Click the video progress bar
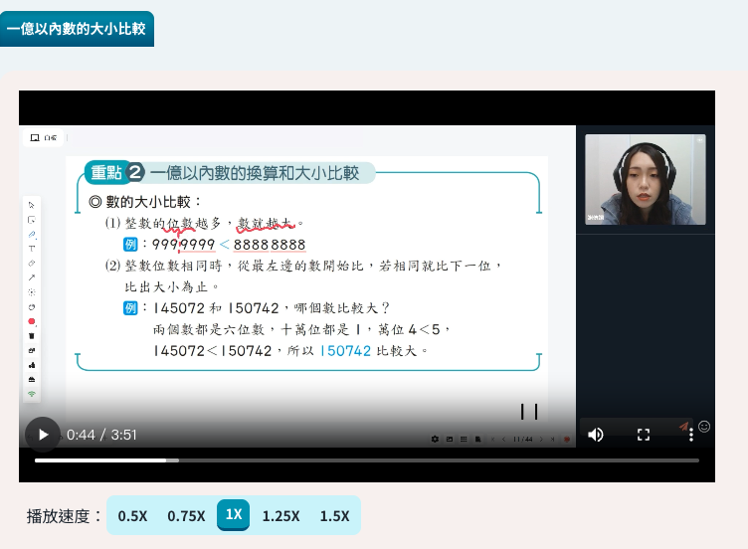This screenshot has width=748, height=549. pyautogui.click(x=366, y=460)
